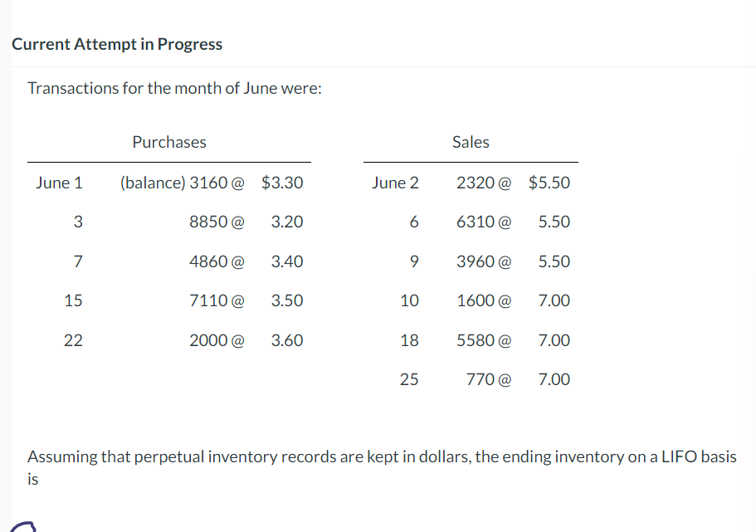Click the $3.30 purchase price
The width and height of the screenshot is (756, 532).
[282, 183]
